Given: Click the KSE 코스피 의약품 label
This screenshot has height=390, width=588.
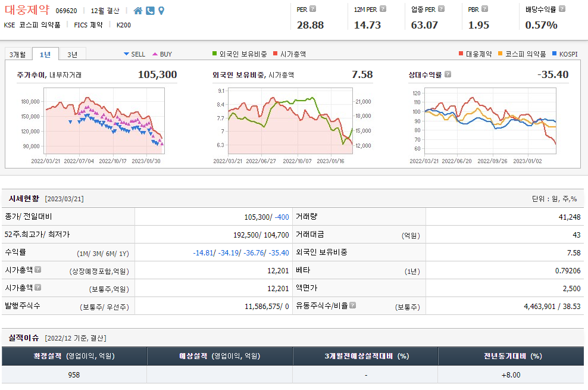Looking at the screenshot, I should coord(32,25).
